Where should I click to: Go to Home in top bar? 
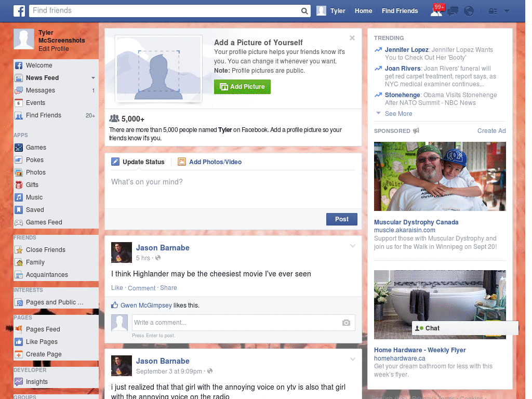[x=363, y=11]
